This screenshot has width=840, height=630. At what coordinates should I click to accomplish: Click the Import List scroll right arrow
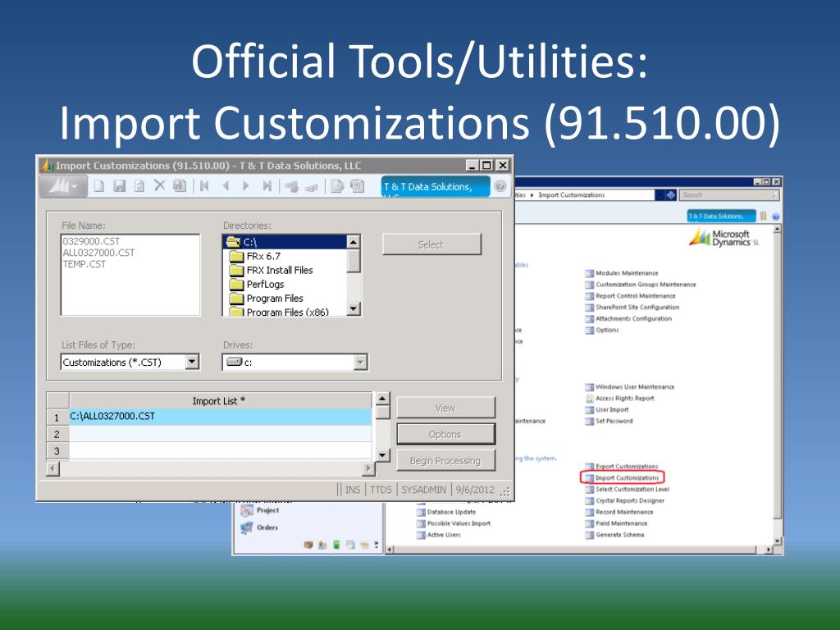pos(368,468)
